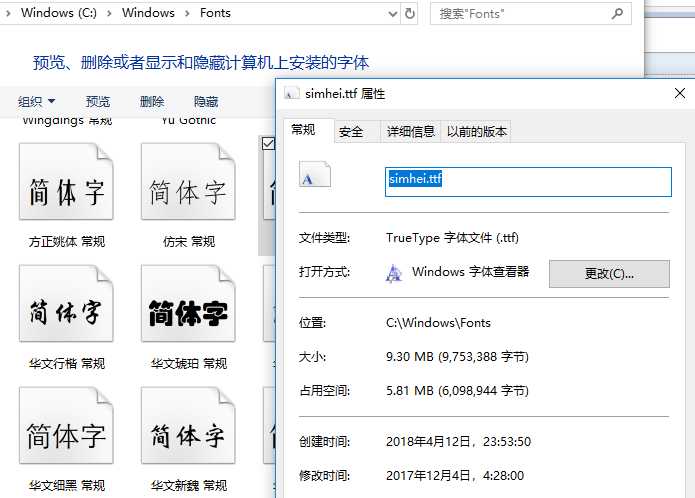This screenshot has width=695, height=498.
Task: Click the C:\Windows\Fonts location text
Action: click(438, 323)
